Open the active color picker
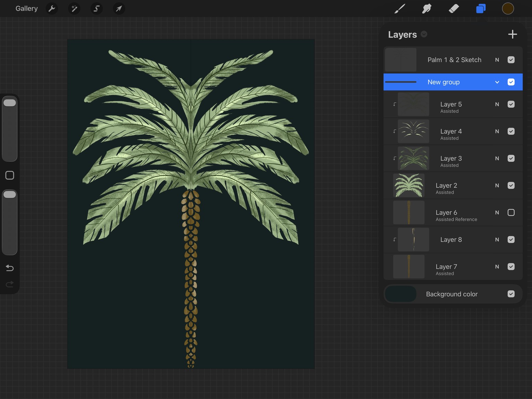 [508, 8]
